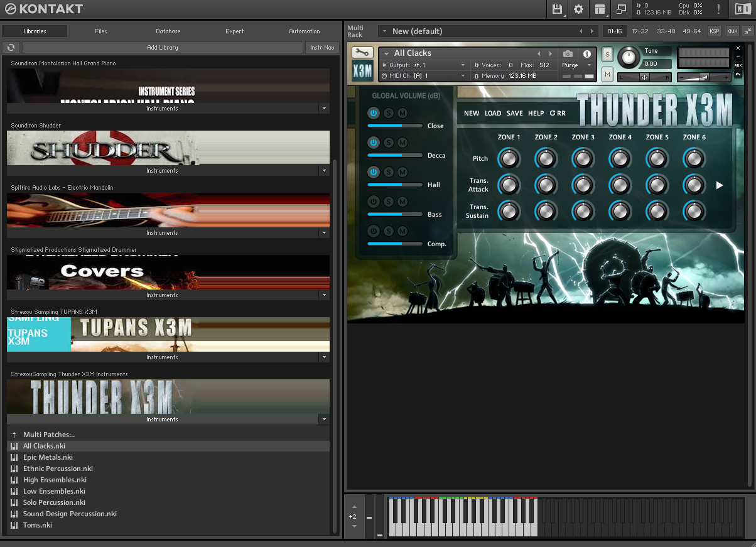
Task: Toggle the Close mic power button
Action: click(x=374, y=113)
